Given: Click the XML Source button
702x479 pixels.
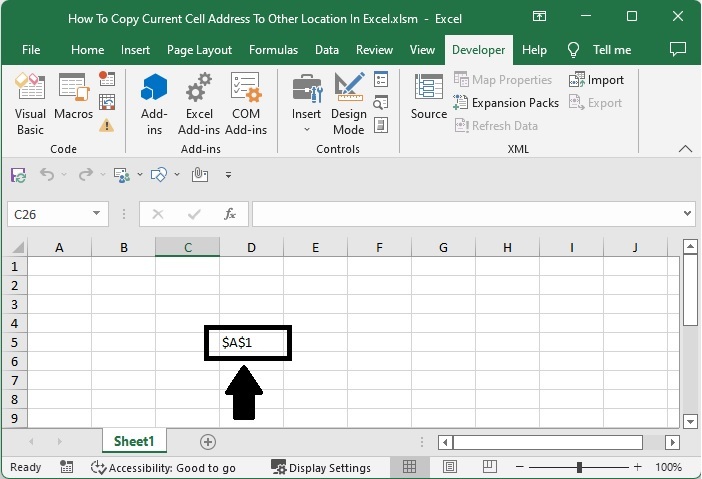Looking at the screenshot, I should pyautogui.click(x=429, y=100).
